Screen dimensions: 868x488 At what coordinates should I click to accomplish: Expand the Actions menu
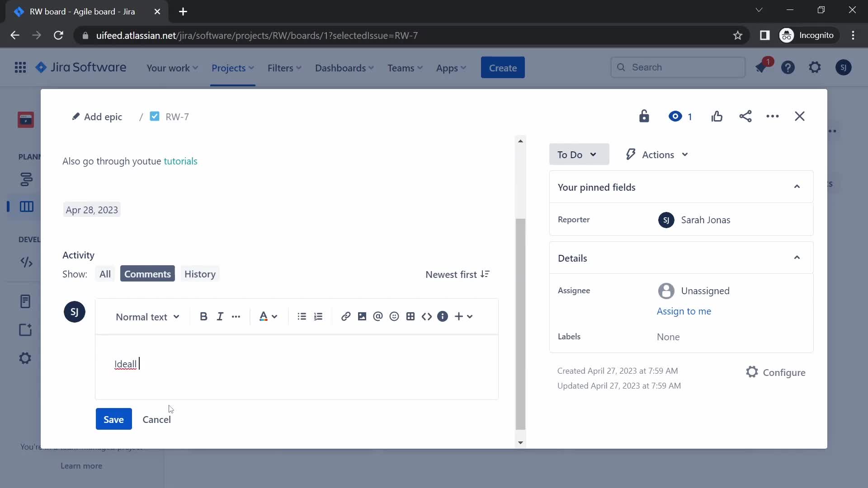click(x=656, y=155)
